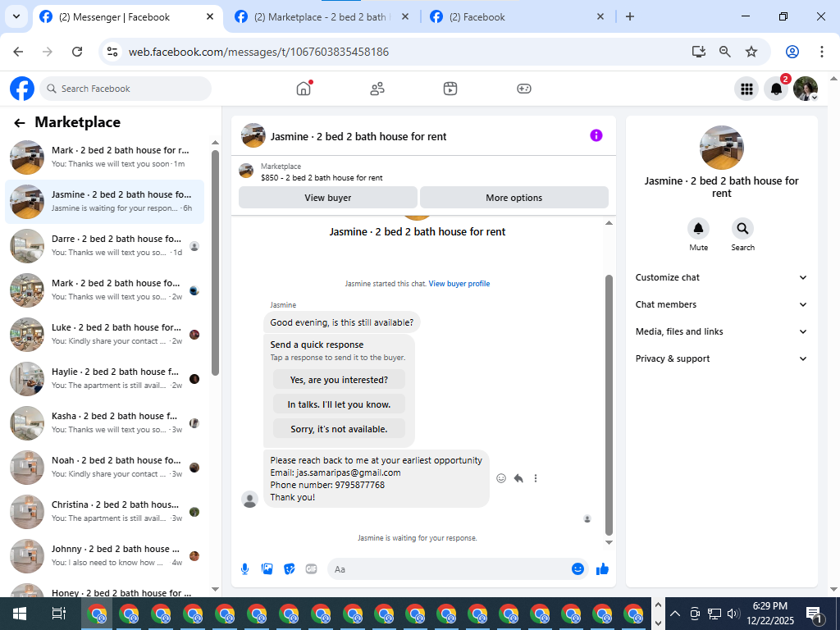840x630 pixels.
Task: Open Darre's 2 bed 2 bath chat
Action: (104, 245)
